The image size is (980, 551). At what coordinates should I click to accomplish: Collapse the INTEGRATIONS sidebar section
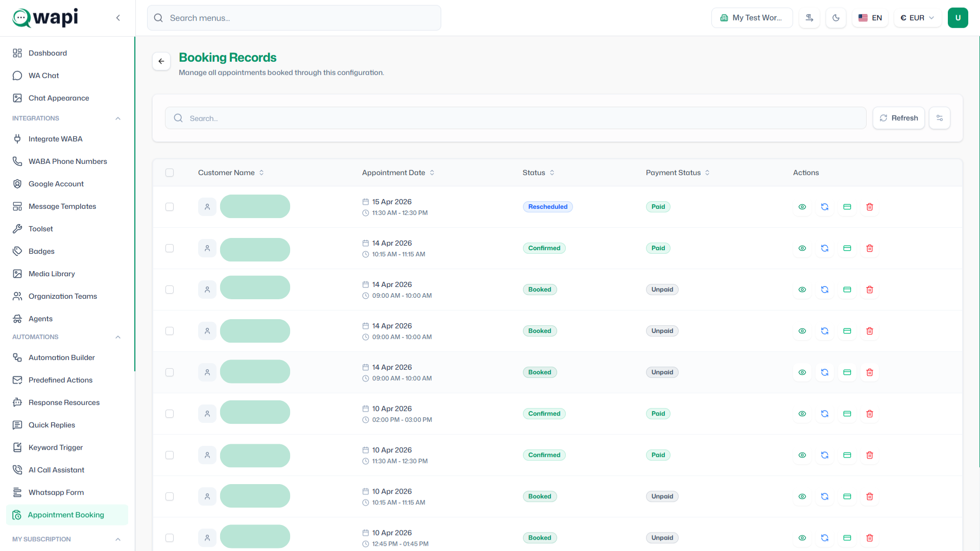tap(118, 118)
